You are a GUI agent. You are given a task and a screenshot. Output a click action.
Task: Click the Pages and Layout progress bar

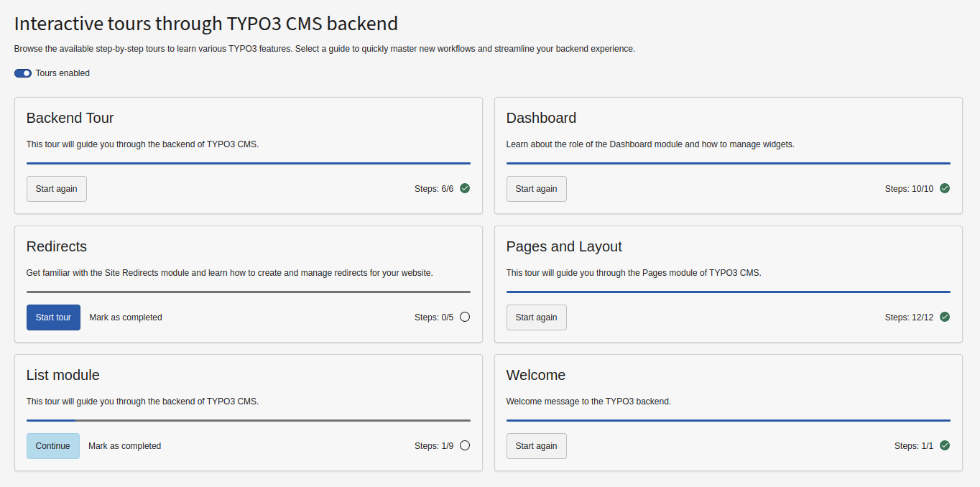(x=729, y=292)
